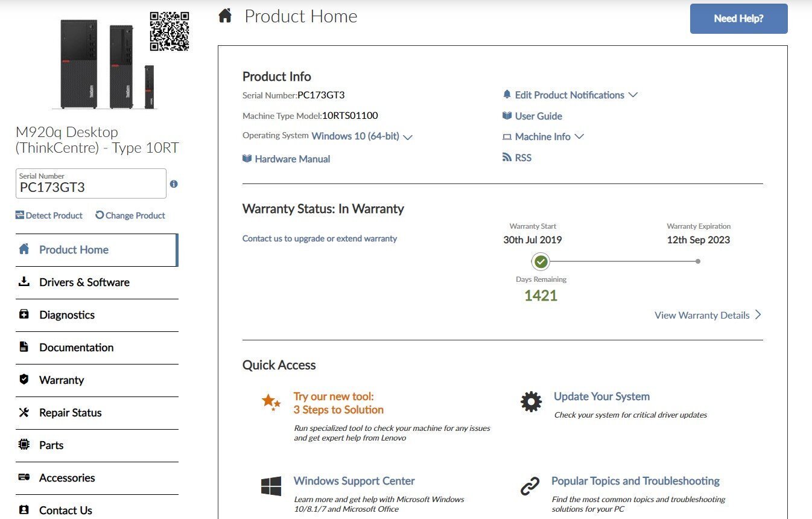Open Documentation in sidebar
The width and height of the screenshot is (812, 519).
(97, 348)
